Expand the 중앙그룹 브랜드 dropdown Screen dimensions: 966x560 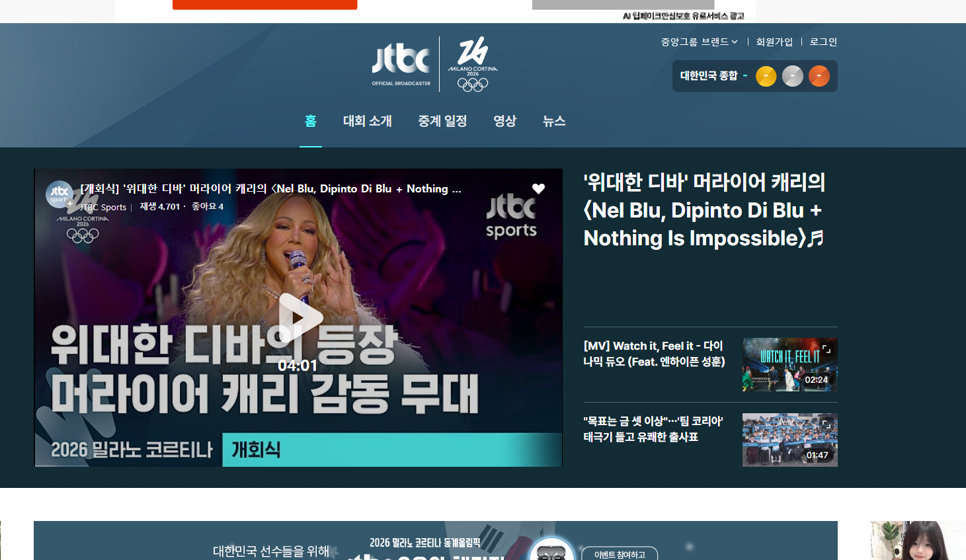[x=699, y=42]
